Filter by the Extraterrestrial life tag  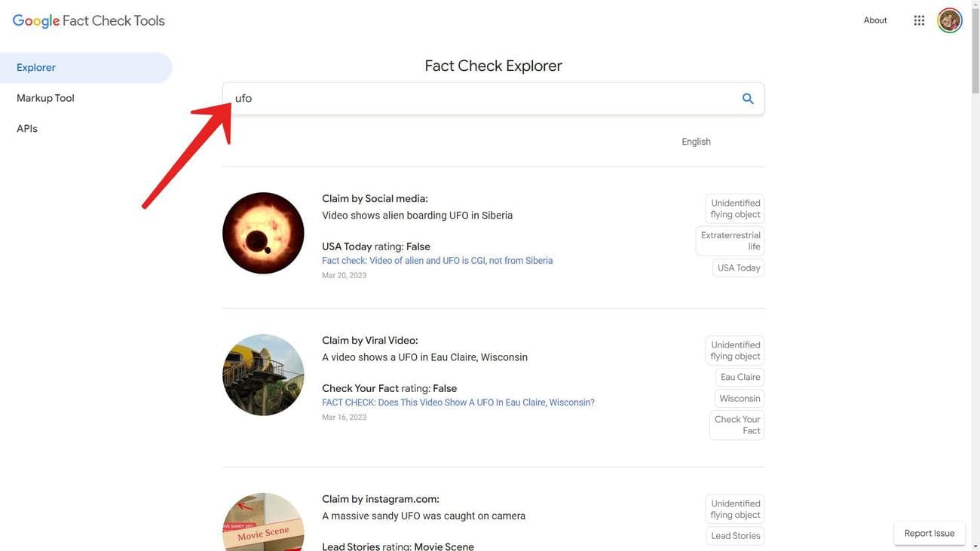pos(730,239)
